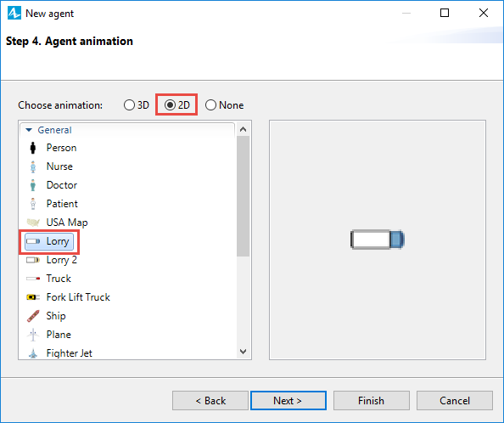
Task: Pick the Fork Lift Truck icon
Action: pyautogui.click(x=33, y=297)
